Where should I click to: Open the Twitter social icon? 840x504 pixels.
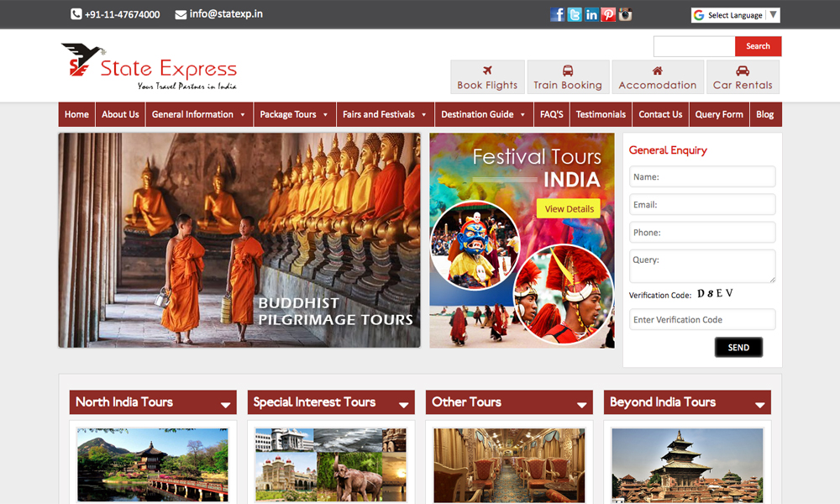(575, 14)
